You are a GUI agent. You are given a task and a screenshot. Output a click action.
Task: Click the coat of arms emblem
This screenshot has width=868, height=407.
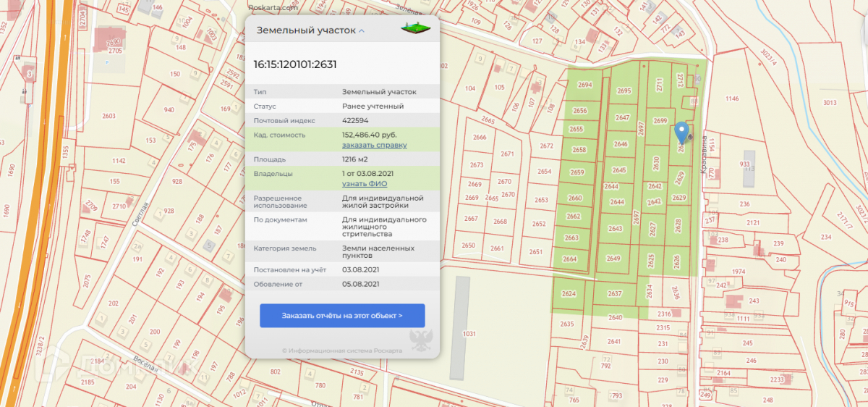click(421, 339)
